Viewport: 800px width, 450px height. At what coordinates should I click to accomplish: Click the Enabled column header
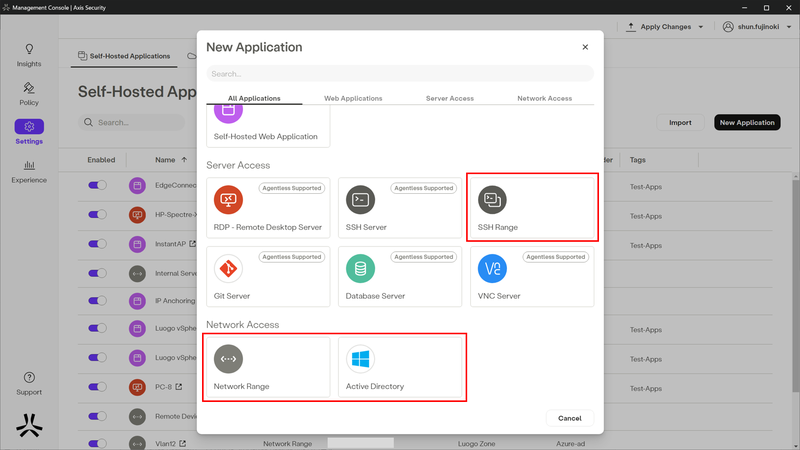click(101, 160)
